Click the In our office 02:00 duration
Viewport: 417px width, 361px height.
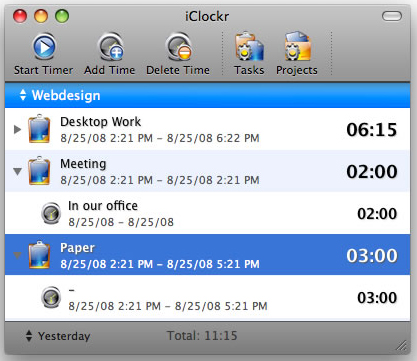377,214
